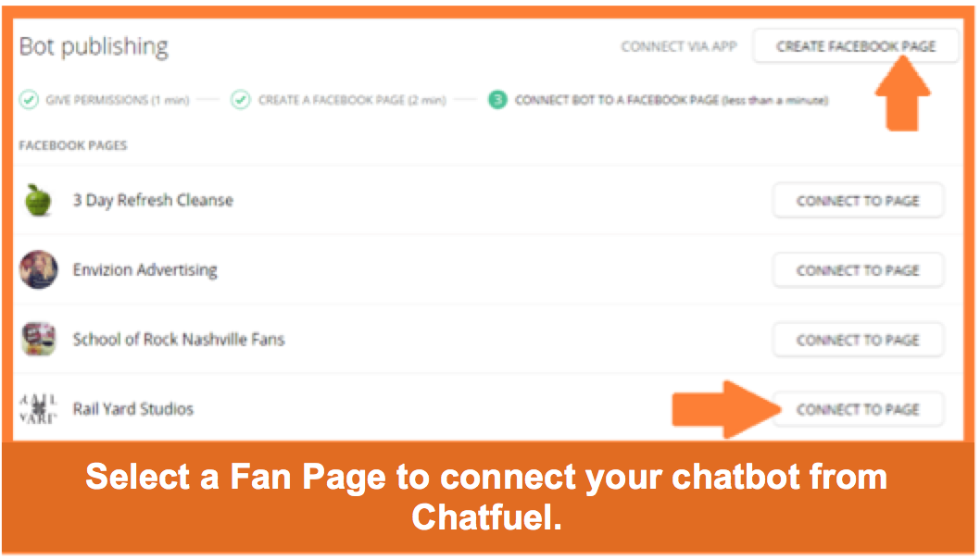Image resolution: width=980 pixels, height=560 pixels.
Task: Click the orange right arrow beside Rail Yard Studios
Action: 727,409
